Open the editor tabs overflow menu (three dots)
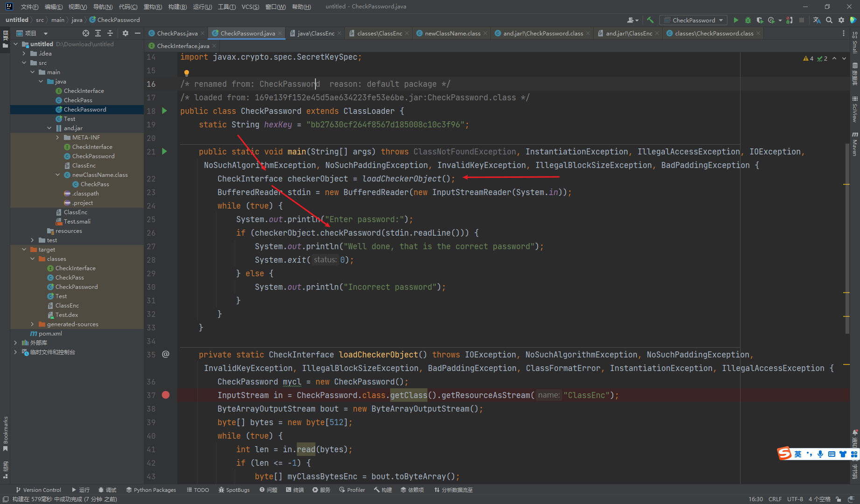Screen dimensions: 860x504 point(843,33)
